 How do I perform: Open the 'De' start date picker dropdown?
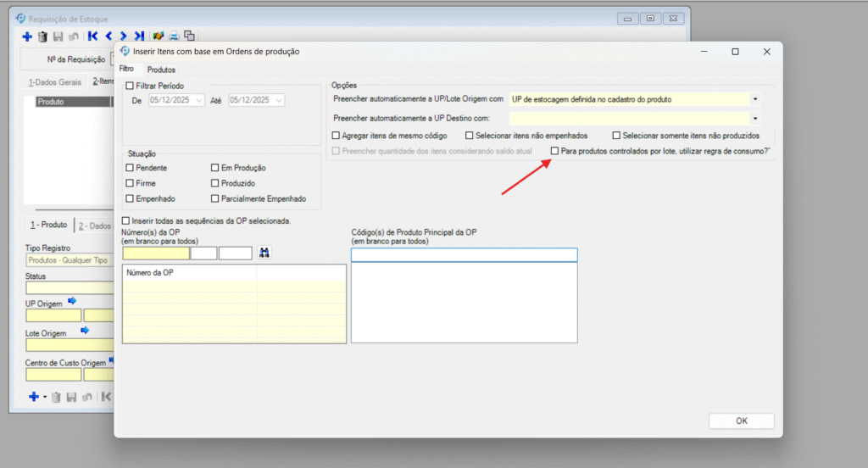click(199, 100)
